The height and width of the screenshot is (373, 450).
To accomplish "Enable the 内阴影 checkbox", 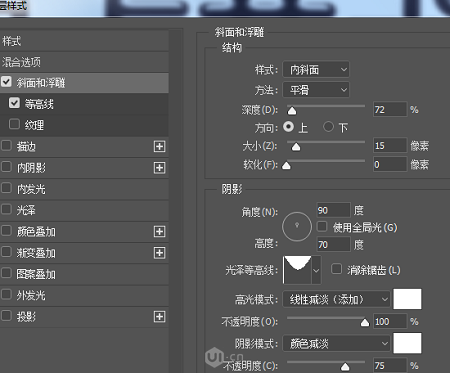I will 6,167.
